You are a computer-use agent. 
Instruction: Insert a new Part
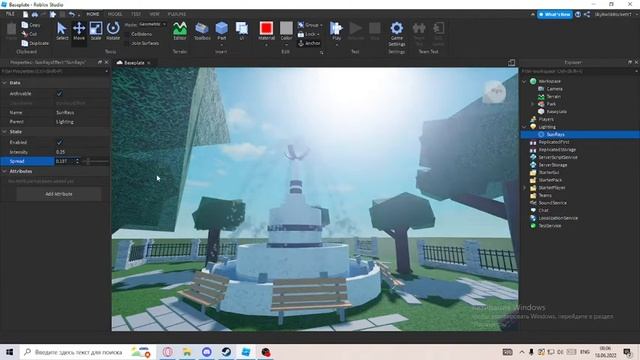click(x=222, y=31)
